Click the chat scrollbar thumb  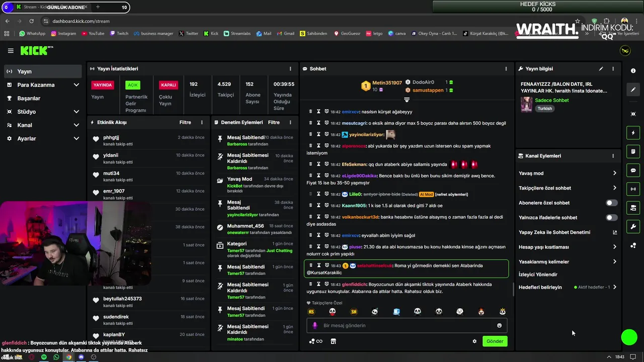pyautogui.click(x=513, y=289)
